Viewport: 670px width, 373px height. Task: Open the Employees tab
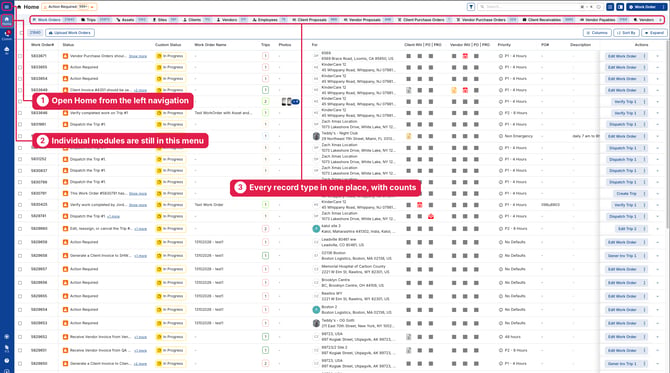click(270, 20)
